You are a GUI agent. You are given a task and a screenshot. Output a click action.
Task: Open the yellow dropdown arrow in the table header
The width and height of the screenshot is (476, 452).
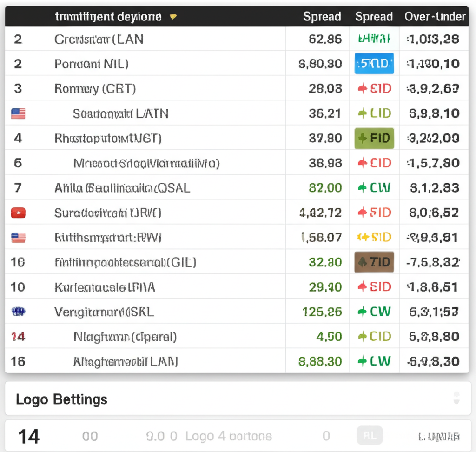pos(173,17)
